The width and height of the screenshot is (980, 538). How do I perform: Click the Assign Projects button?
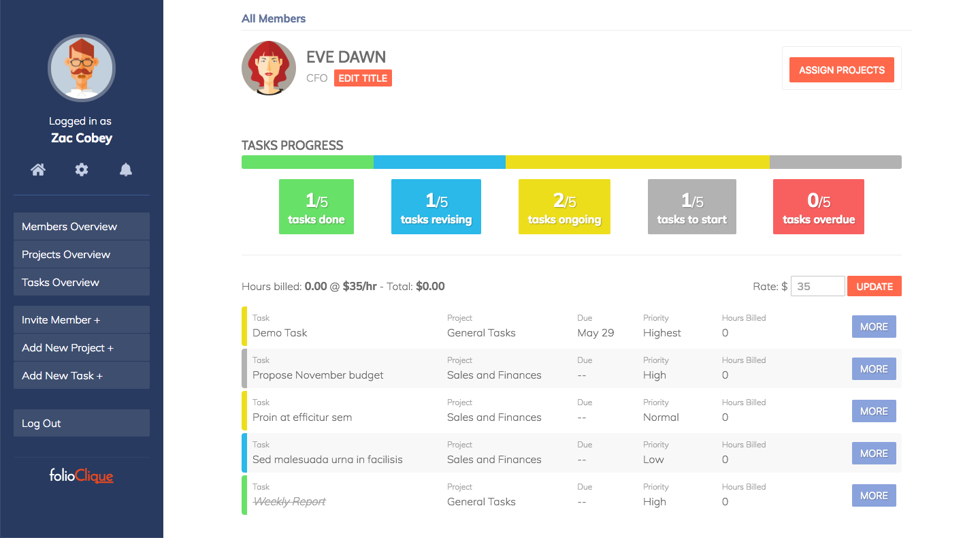(x=842, y=70)
